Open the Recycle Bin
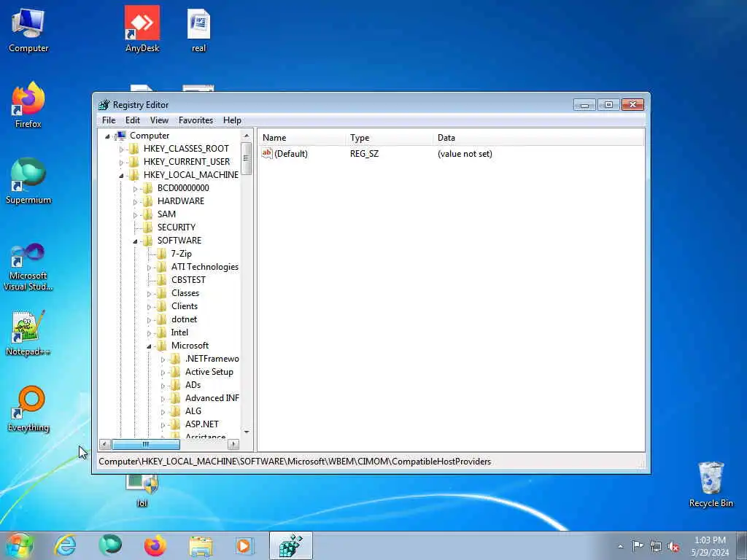747x560 pixels. point(711,484)
